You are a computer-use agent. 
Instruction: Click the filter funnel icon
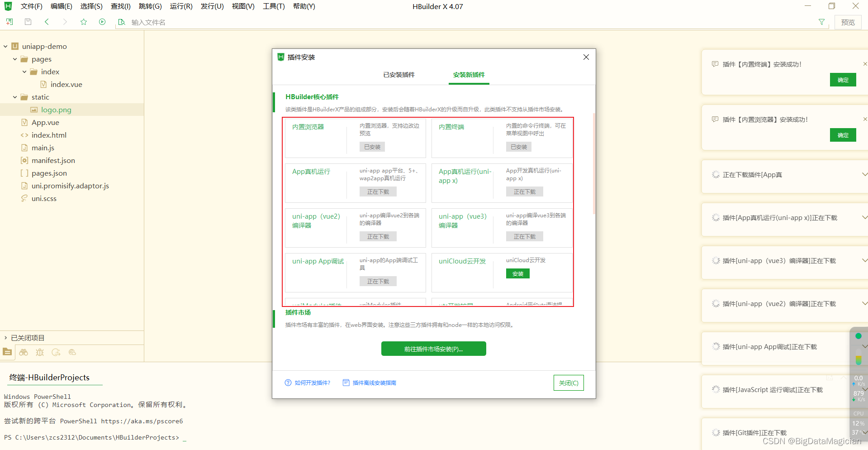click(x=822, y=22)
